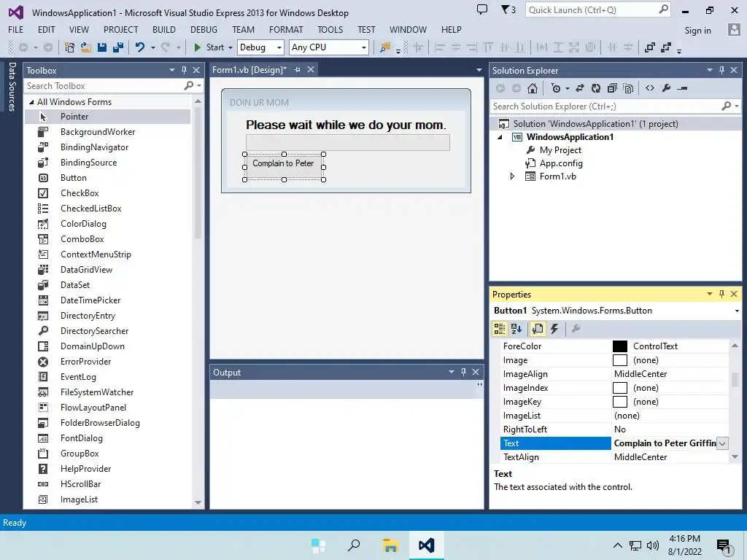
Task: Click the search magnifier in Solution Explorer box
Action: [x=726, y=106]
